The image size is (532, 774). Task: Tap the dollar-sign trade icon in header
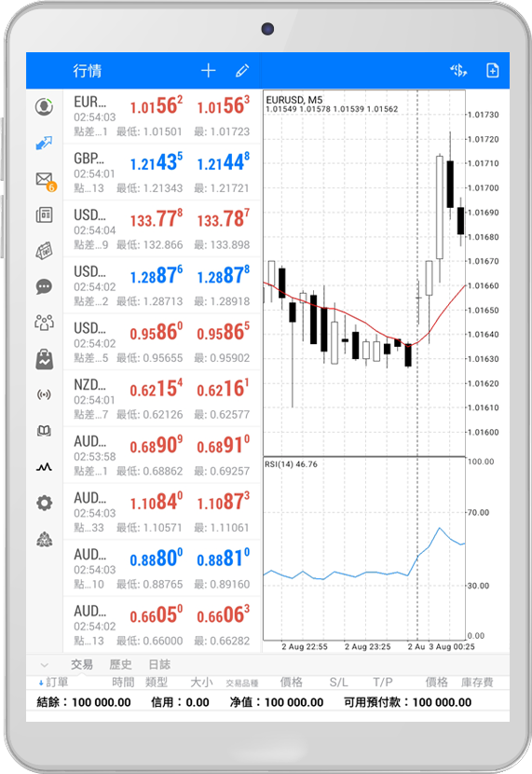point(458,71)
